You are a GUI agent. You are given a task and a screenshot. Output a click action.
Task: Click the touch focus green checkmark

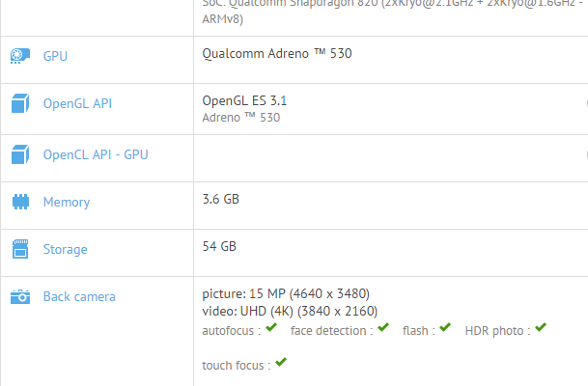tap(281, 363)
